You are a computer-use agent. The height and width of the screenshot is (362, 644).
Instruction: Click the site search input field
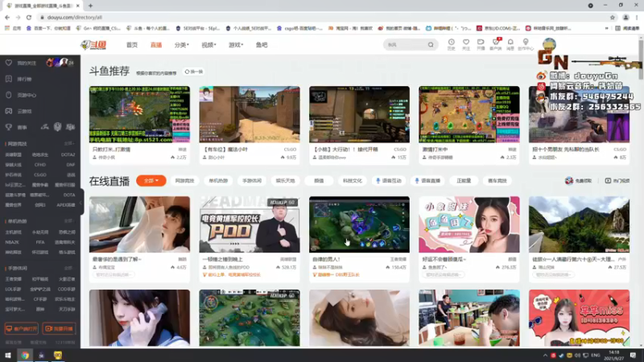(406, 45)
